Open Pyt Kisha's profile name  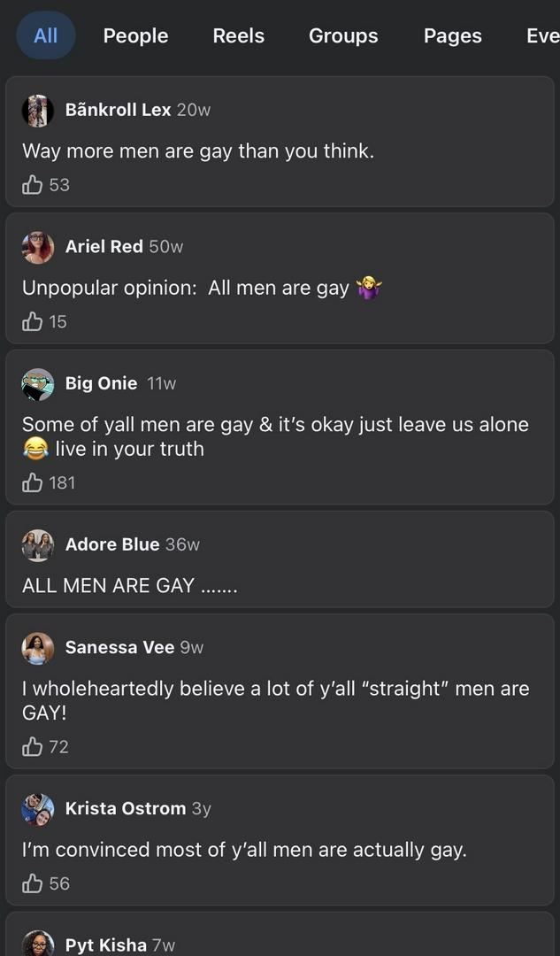click(x=106, y=944)
